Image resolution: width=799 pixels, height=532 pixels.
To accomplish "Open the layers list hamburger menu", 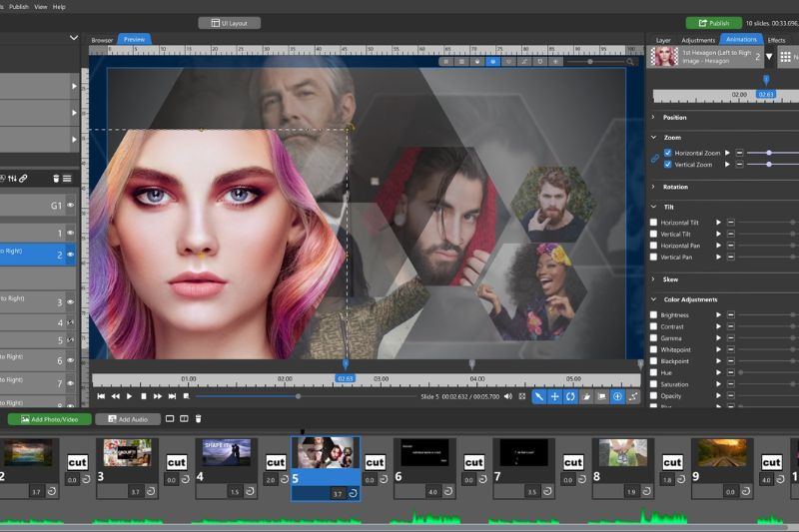I will (67, 179).
